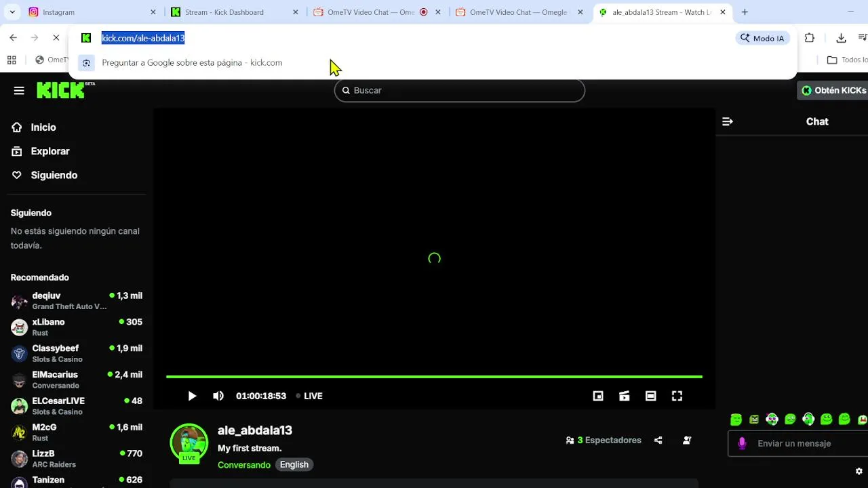Insert first green blob emote

click(736, 420)
